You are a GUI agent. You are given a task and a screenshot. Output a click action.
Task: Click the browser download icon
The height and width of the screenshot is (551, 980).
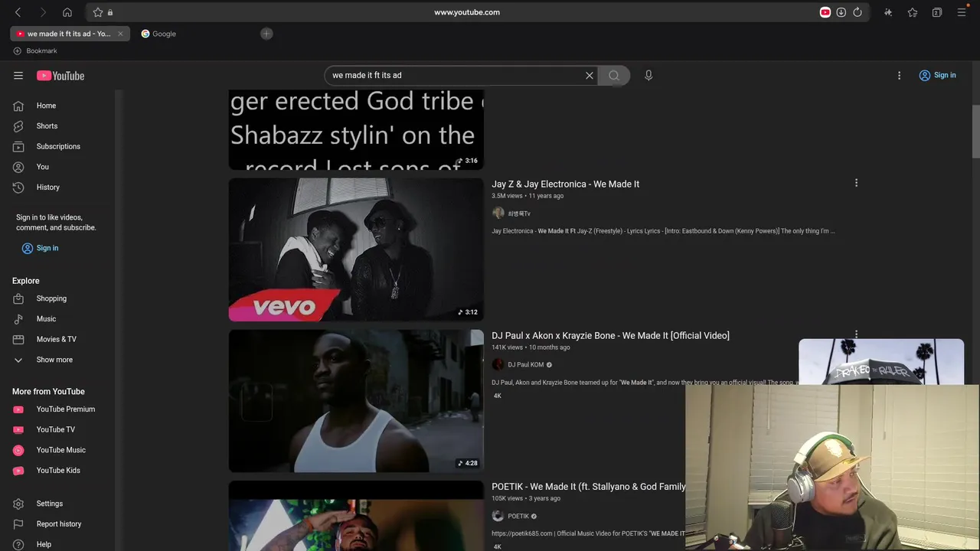[x=841, y=12]
